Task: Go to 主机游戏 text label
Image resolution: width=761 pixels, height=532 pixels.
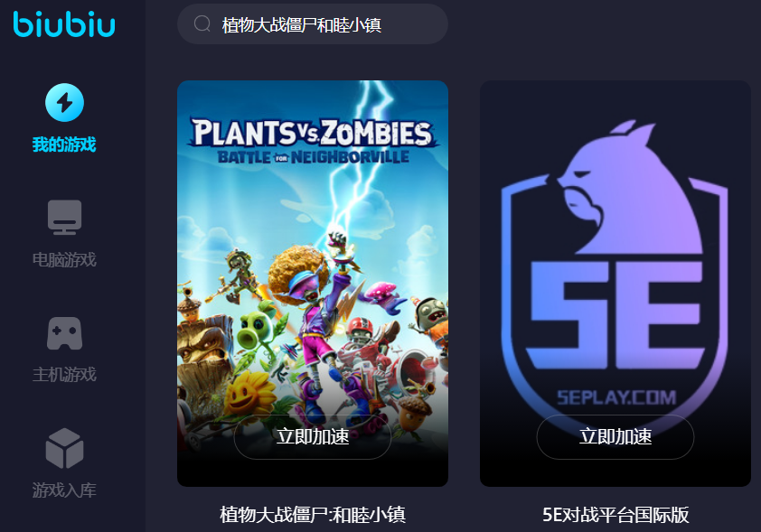Action: pos(64,375)
